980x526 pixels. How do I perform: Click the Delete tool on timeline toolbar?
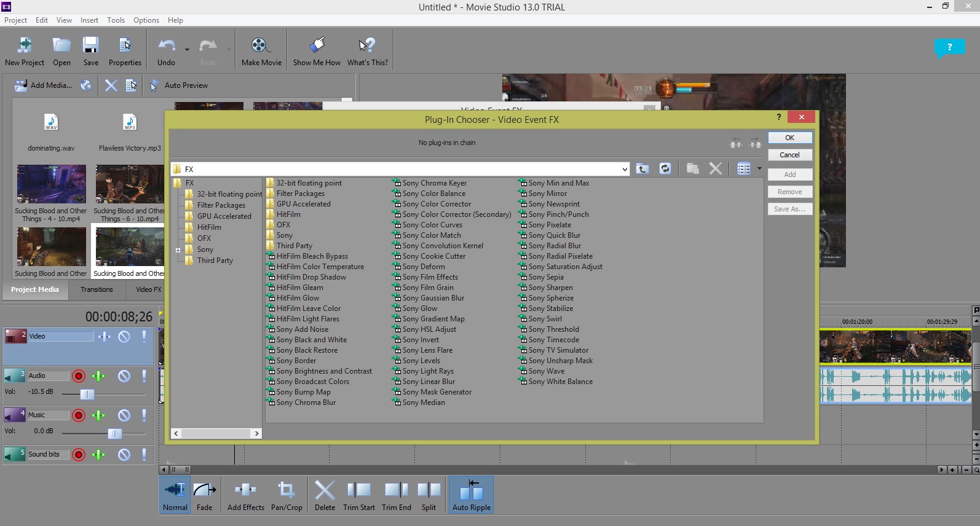(x=325, y=495)
